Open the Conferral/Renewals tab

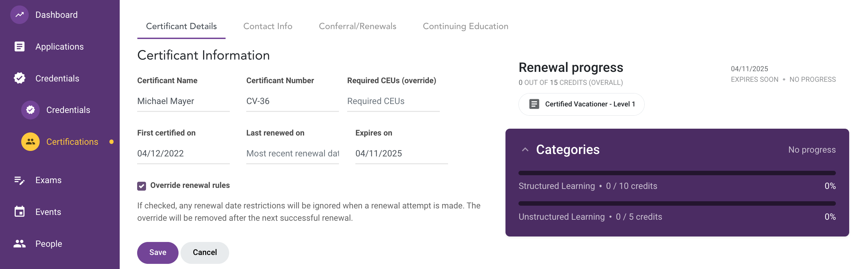[x=357, y=26]
